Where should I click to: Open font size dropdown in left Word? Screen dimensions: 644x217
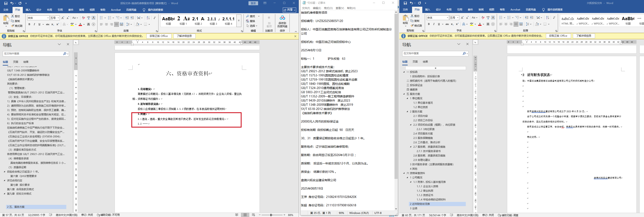coord(58,18)
